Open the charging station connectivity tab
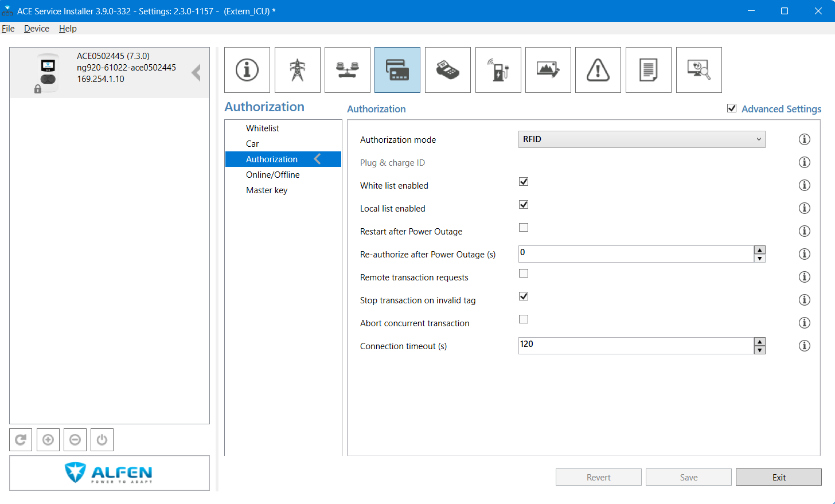 (x=498, y=70)
